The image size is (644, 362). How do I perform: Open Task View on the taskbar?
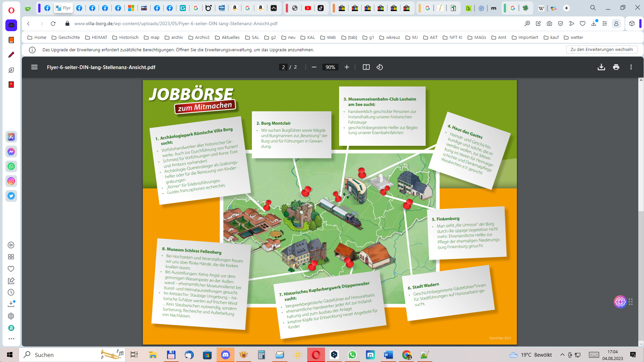tap(134, 355)
